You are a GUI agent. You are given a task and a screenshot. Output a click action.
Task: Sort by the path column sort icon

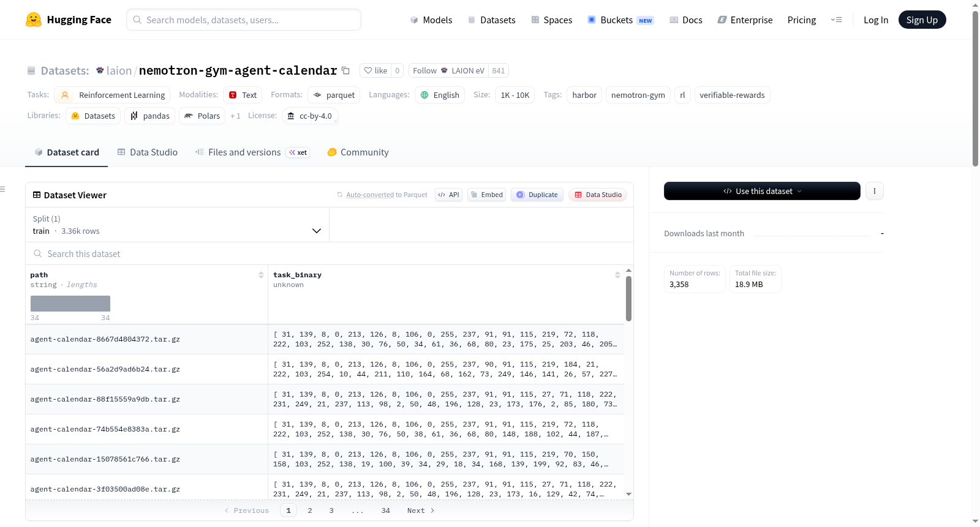tap(261, 275)
